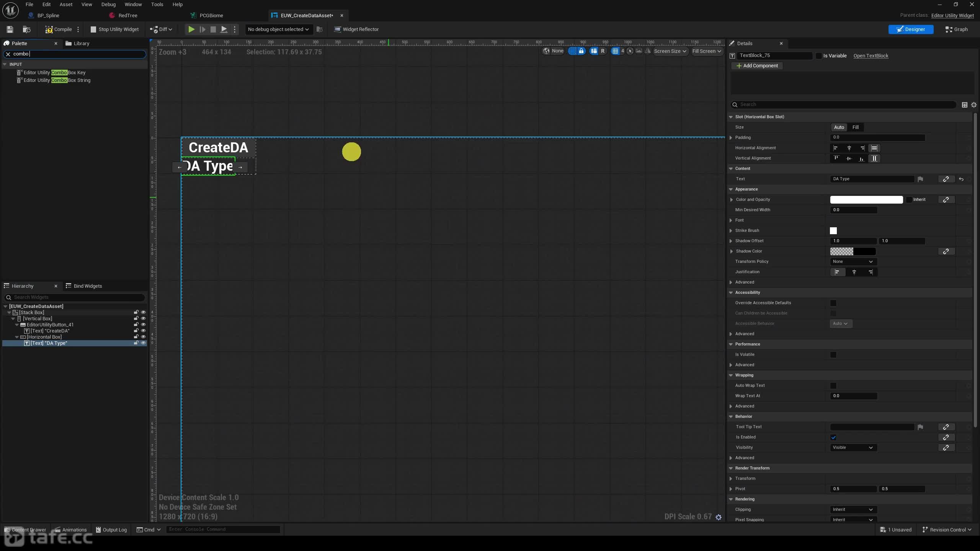Reset the Text value to default arrow
This screenshot has height=551, width=980.
coord(961,179)
